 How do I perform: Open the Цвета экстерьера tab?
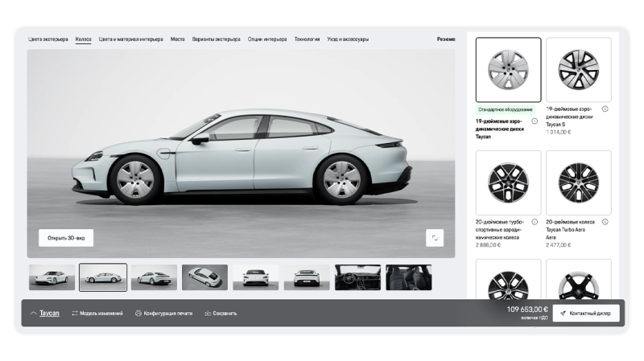(48, 39)
